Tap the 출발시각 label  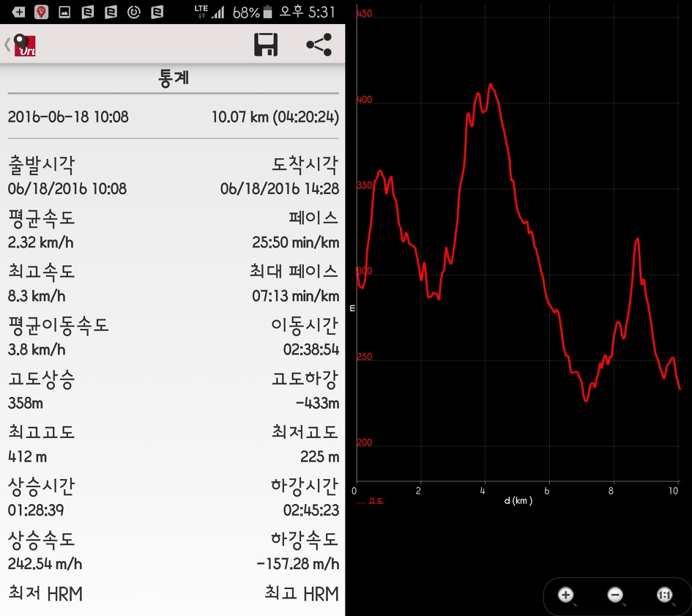[42, 166]
